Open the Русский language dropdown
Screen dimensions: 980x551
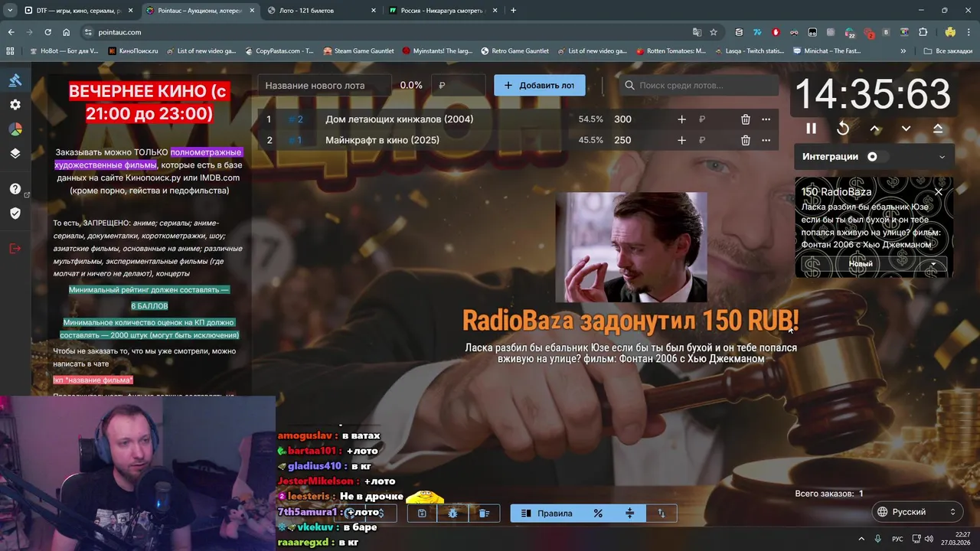(916, 511)
